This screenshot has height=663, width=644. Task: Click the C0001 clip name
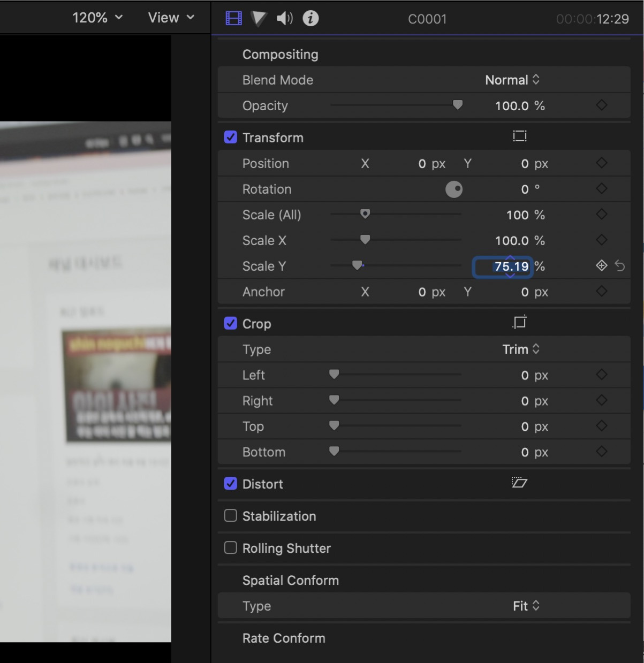(x=427, y=19)
